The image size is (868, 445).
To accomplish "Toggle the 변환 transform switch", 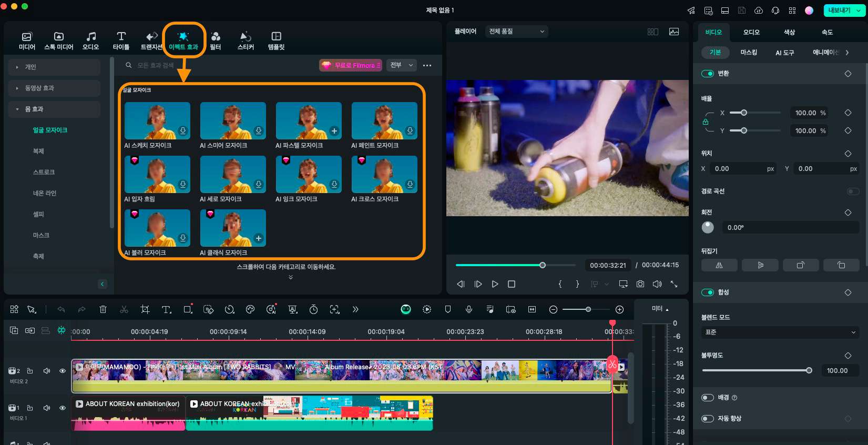I will (x=708, y=74).
